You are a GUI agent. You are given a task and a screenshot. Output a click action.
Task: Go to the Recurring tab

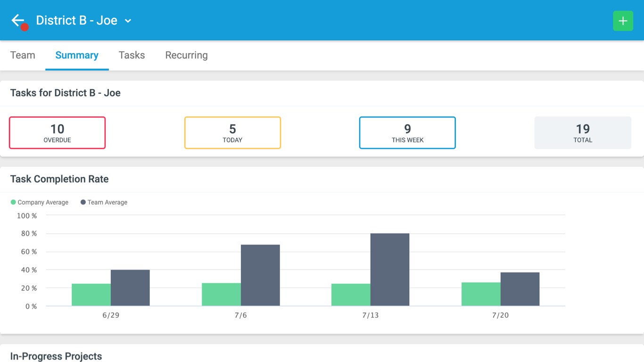[x=186, y=55]
